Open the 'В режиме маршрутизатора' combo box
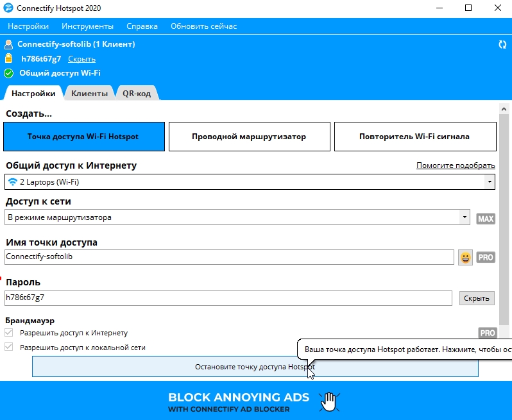This screenshot has height=420, width=512. click(x=237, y=217)
